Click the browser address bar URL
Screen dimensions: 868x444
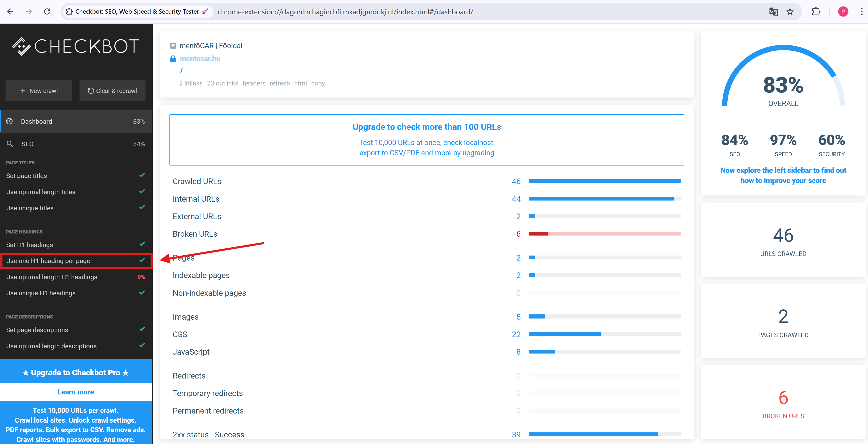(x=345, y=12)
